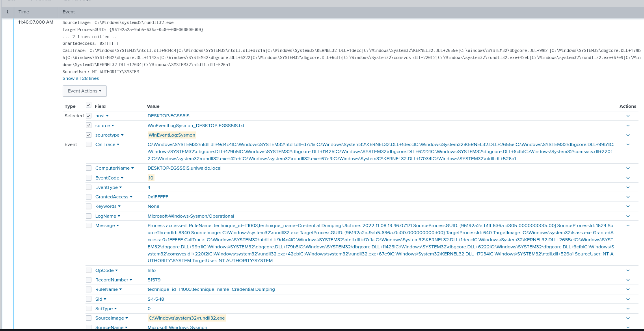Open the RuleName field name menu
Screen dimensions: 644x331
tap(109, 289)
